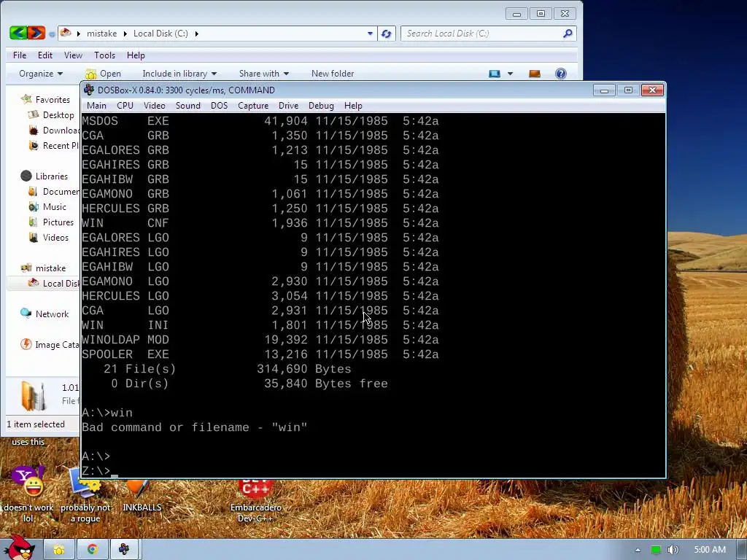Click the 5:00 AM taskbar clock
The width and height of the screenshot is (747, 560).
pos(710,550)
